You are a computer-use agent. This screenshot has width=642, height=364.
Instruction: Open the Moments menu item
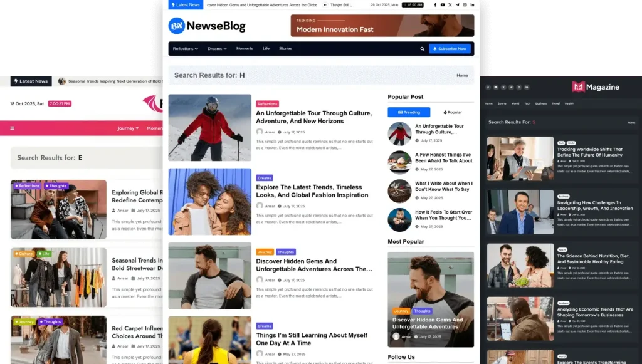(x=245, y=49)
